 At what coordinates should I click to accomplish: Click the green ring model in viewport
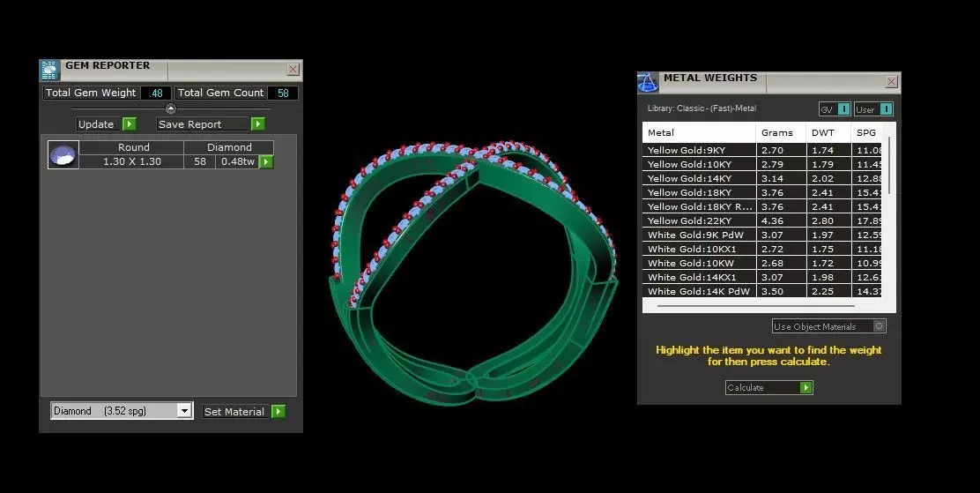[473, 273]
